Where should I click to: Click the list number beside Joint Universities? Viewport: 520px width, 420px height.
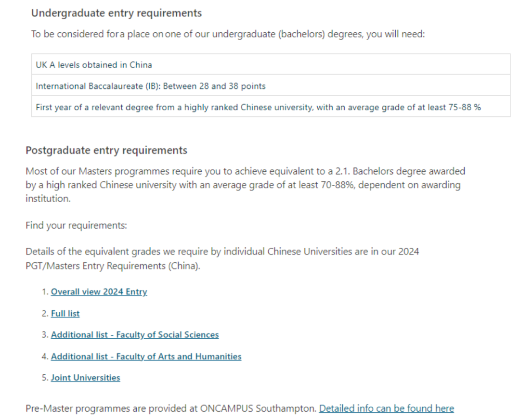[x=45, y=378]
